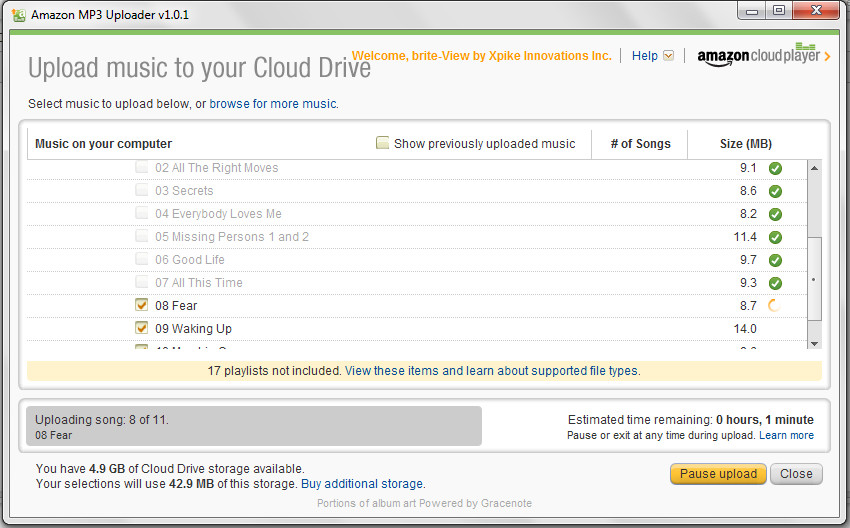Image resolution: width=850 pixels, height=528 pixels.
Task: Click the 14.0 size value for Waking Up
Action: coord(745,329)
